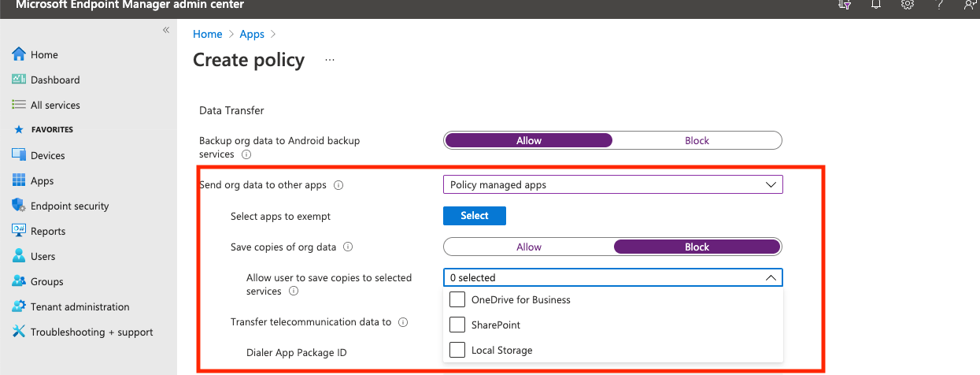Screen dimensions: 980x375
Task: Click the Users icon in the sidebar
Action: click(19, 256)
